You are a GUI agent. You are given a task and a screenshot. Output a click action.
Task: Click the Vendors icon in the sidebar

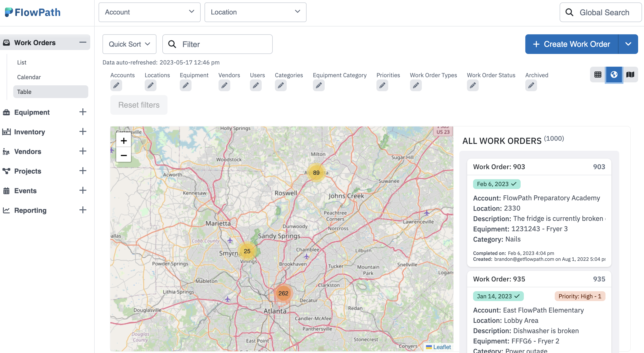point(7,151)
